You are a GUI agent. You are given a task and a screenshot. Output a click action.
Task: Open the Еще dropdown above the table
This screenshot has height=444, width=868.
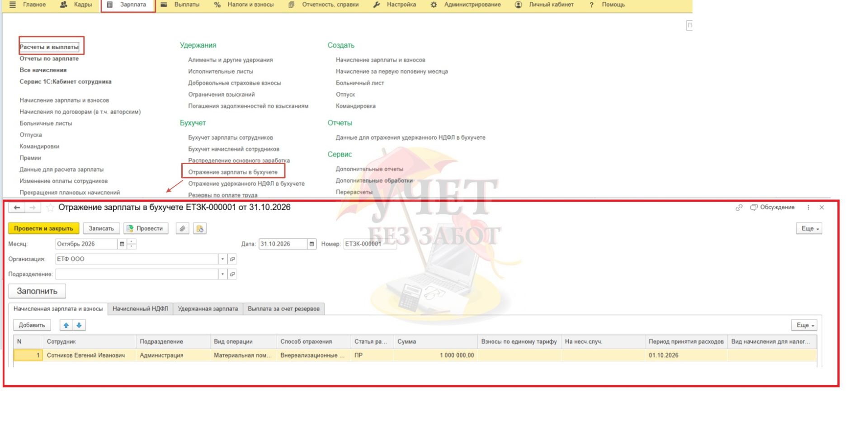pos(804,325)
